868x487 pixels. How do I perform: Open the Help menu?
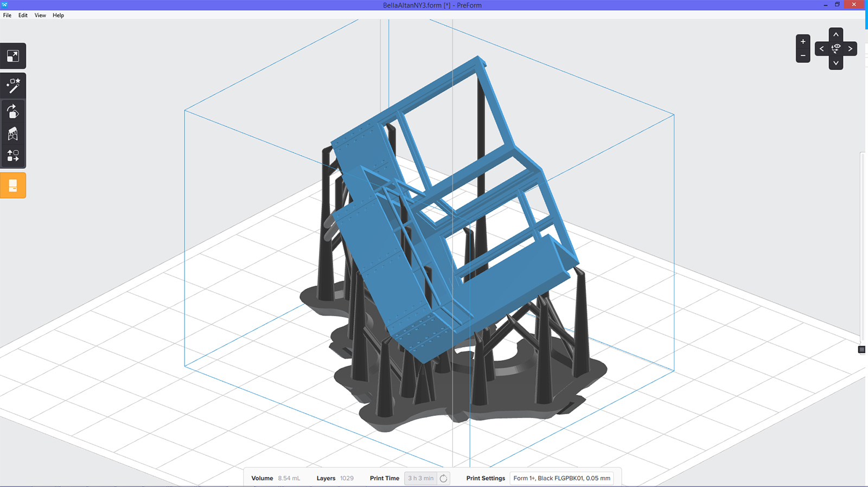point(58,15)
